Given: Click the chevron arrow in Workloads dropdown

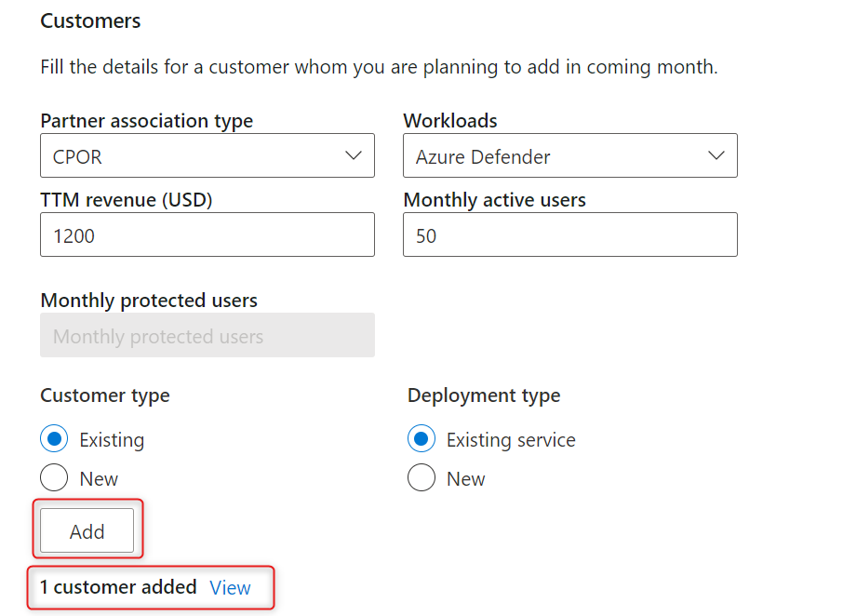Looking at the screenshot, I should point(716,155).
